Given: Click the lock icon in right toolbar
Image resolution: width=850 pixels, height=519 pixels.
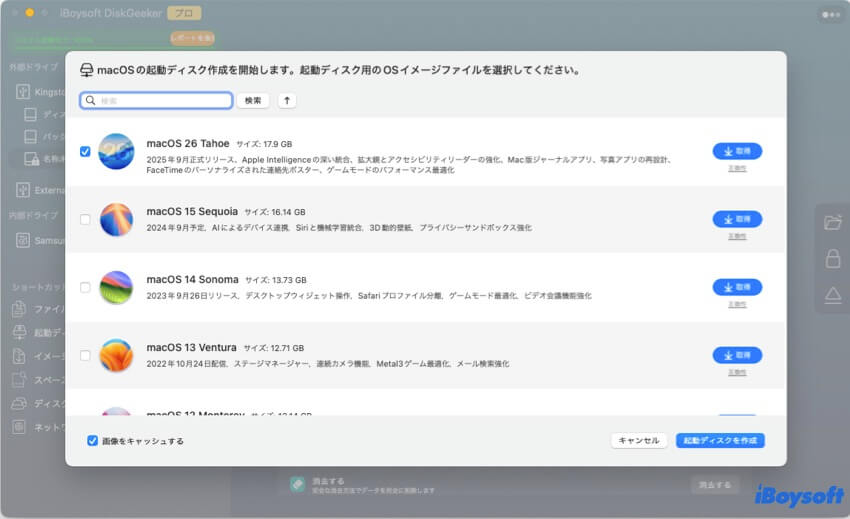Looking at the screenshot, I should click(x=832, y=259).
